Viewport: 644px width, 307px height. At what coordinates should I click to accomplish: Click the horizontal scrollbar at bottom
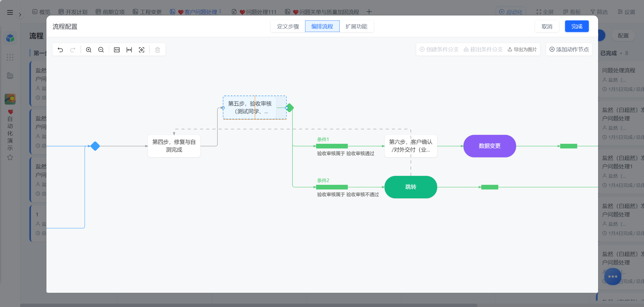tap(249, 305)
